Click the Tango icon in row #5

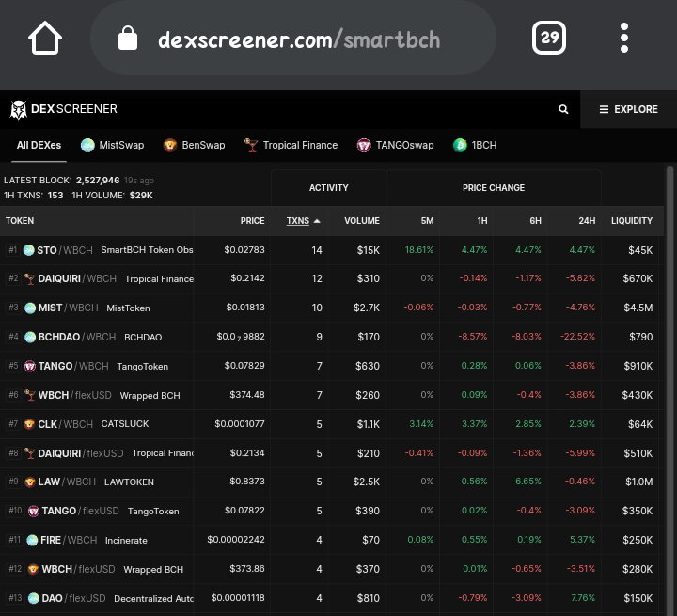30,367
